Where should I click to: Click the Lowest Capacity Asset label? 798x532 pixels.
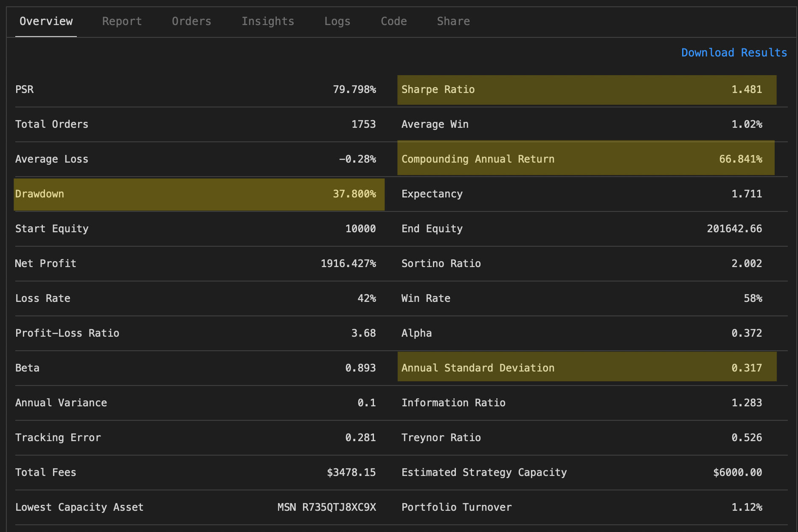pos(79,507)
